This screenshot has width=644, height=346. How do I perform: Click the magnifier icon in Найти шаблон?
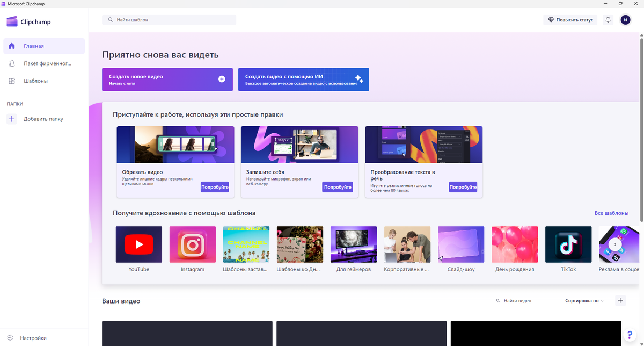(x=111, y=20)
